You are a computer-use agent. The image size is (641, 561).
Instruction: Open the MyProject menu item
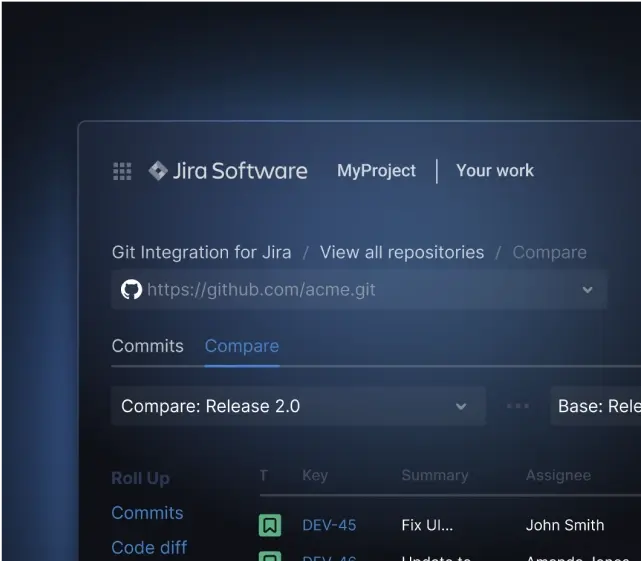tap(376, 171)
